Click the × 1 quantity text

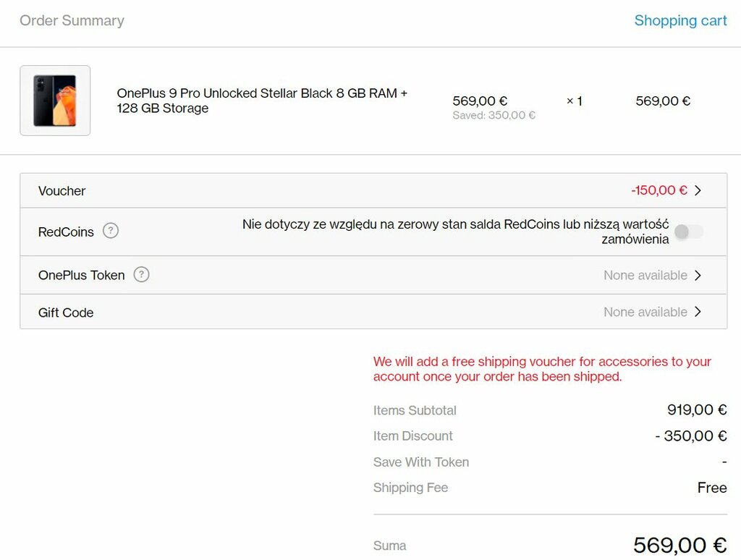tap(574, 101)
